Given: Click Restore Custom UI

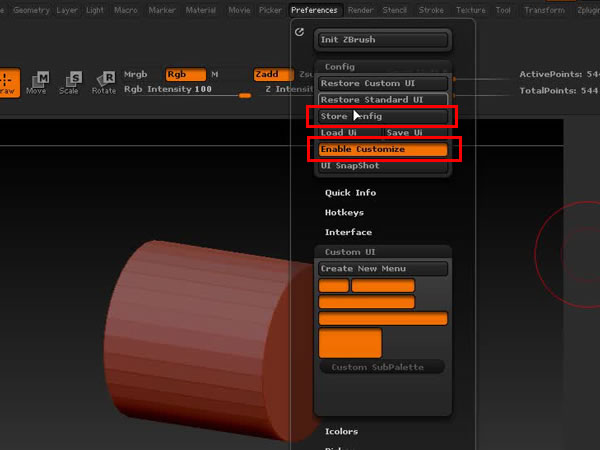Looking at the screenshot, I should click(383, 83).
